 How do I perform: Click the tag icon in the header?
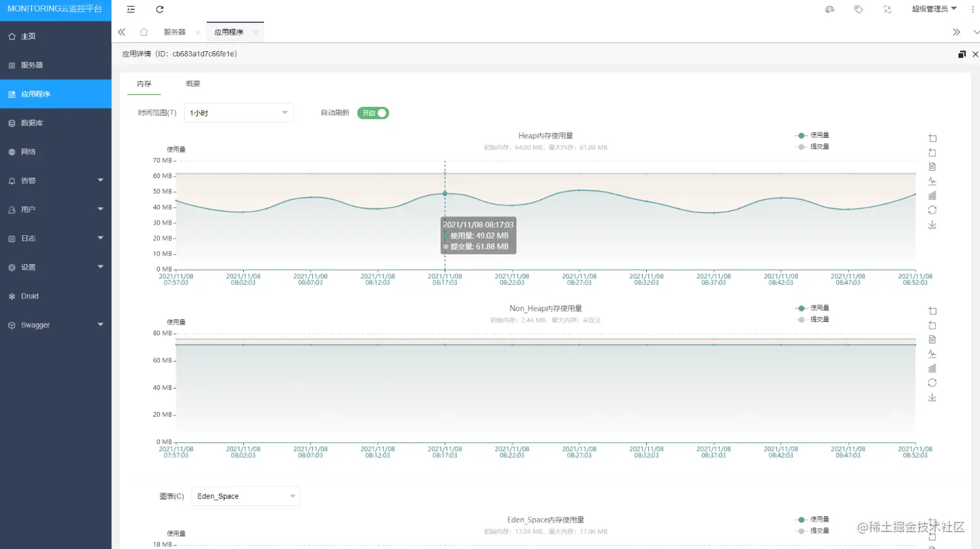pyautogui.click(x=858, y=9)
